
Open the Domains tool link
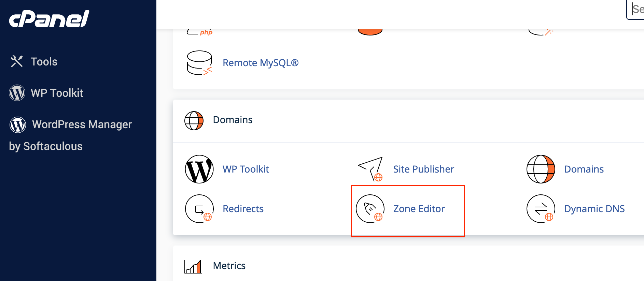(x=584, y=169)
